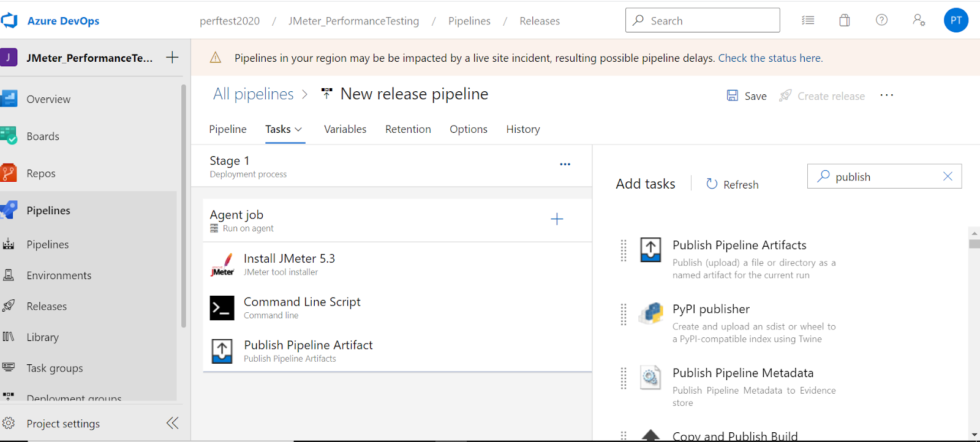The image size is (980, 442).
Task: Click the top Search box
Action: 703,20
